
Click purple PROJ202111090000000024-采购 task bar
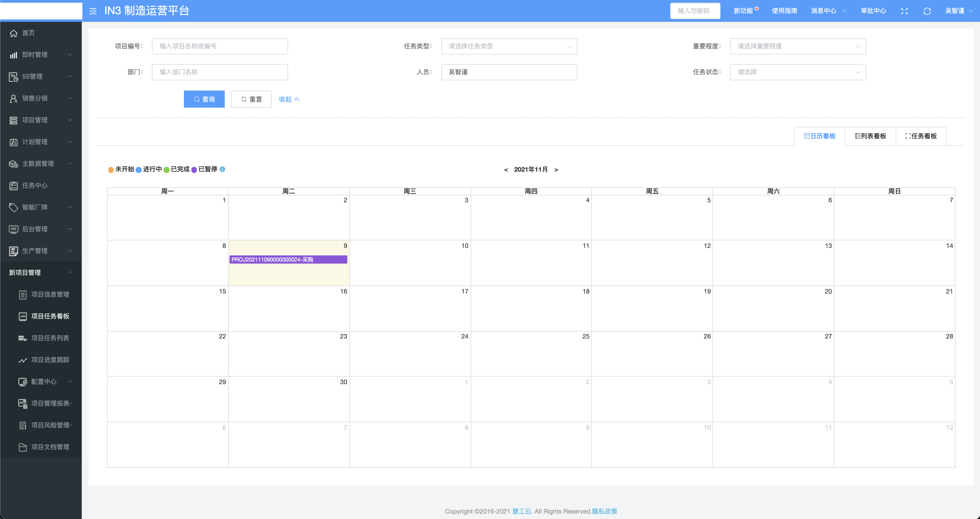(288, 259)
